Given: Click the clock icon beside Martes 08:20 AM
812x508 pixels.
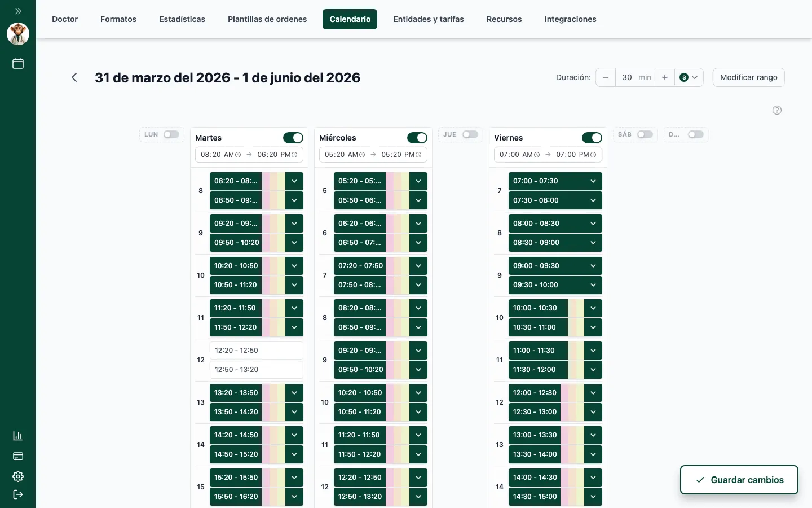Looking at the screenshot, I should click(x=238, y=155).
